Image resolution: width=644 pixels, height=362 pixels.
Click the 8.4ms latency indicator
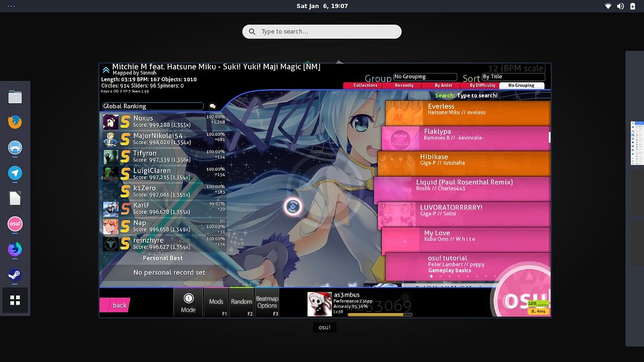[538, 311]
